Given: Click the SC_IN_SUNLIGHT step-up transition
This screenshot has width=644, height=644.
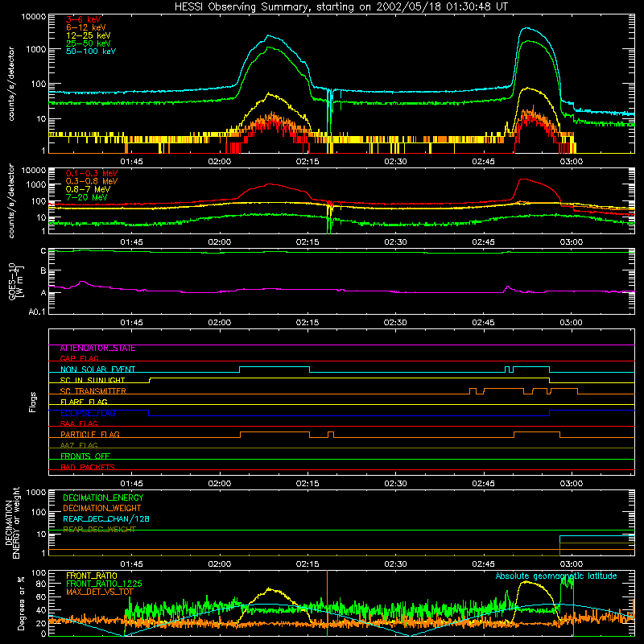Looking at the screenshot, I should 150,380.
